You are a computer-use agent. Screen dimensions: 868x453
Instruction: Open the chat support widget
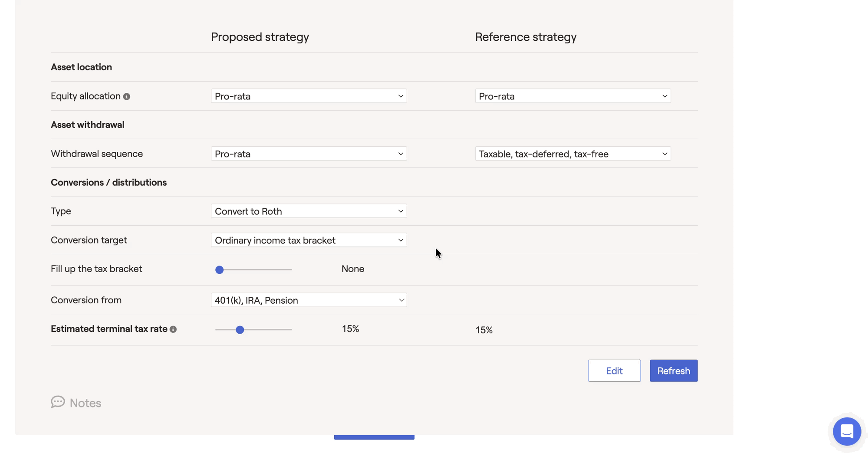tap(846, 431)
